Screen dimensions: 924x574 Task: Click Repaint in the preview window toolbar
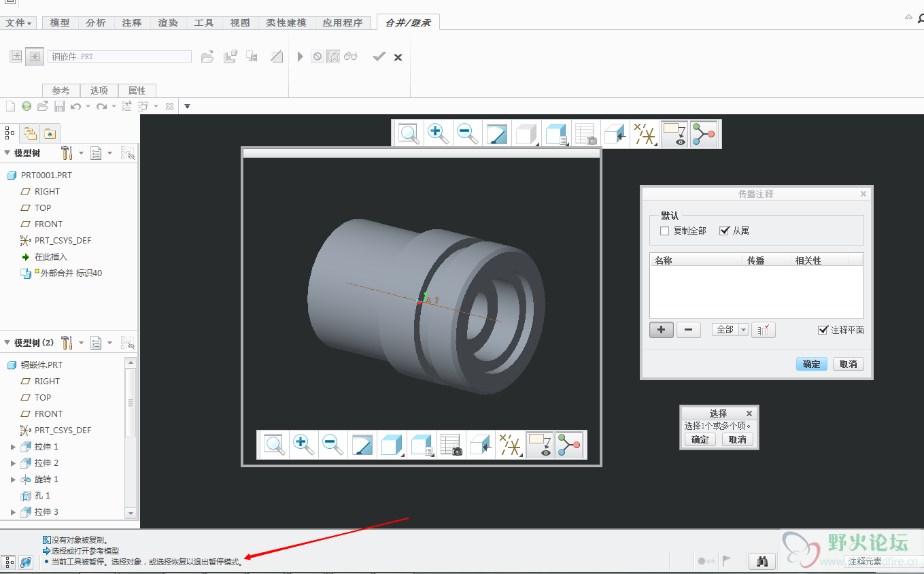click(x=362, y=445)
